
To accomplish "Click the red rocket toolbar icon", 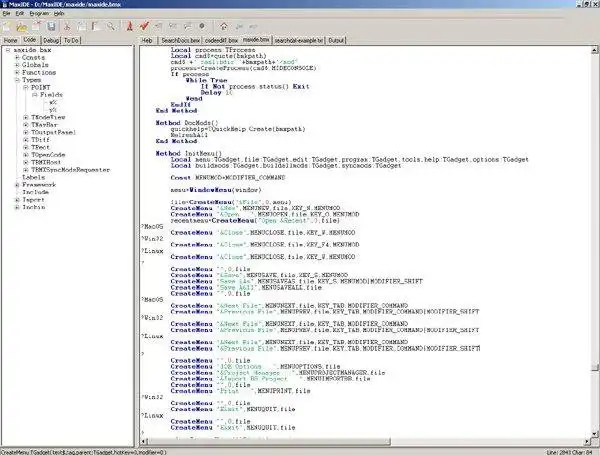I will pyautogui.click(x=130, y=26).
